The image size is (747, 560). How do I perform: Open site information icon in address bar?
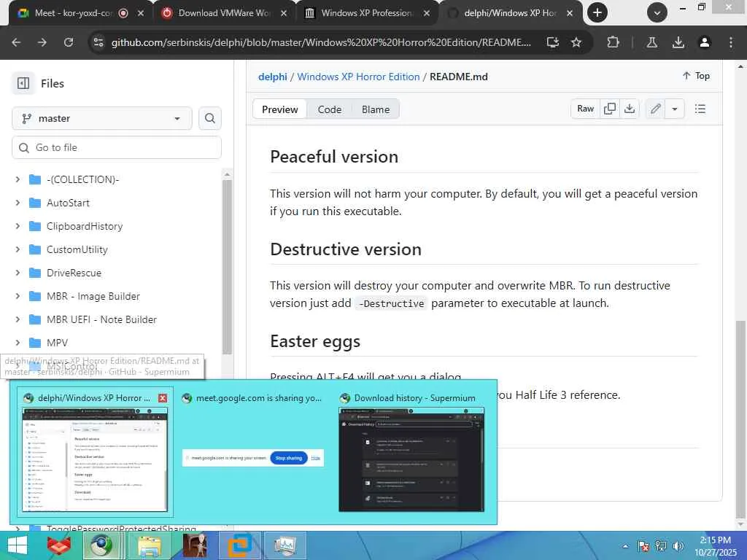pos(98,42)
